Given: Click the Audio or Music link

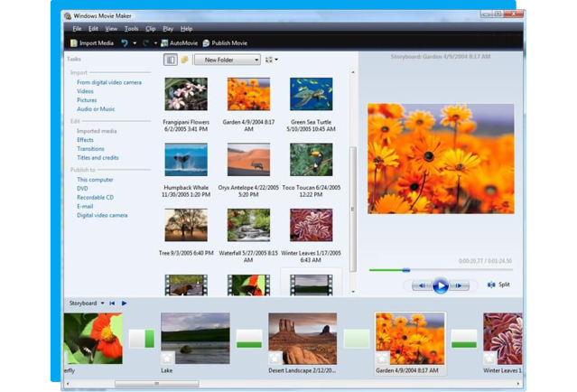Looking at the screenshot, I should (96, 109).
